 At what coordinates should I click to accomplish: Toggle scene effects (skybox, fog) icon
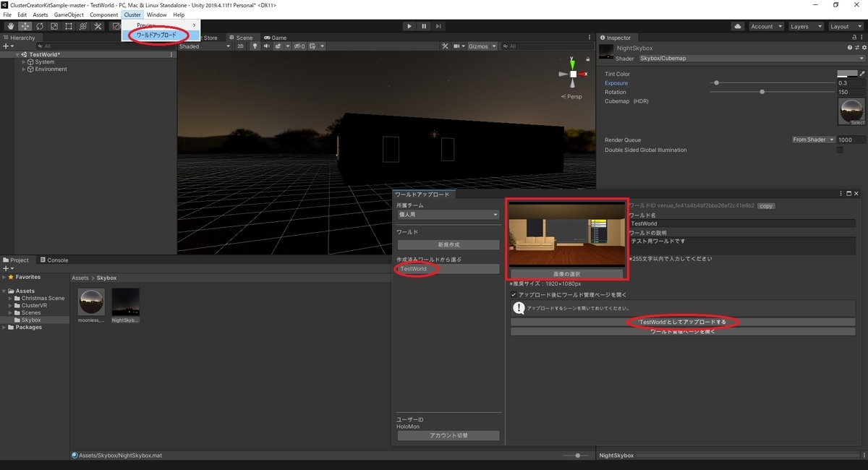pyautogui.click(x=278, y=46)
